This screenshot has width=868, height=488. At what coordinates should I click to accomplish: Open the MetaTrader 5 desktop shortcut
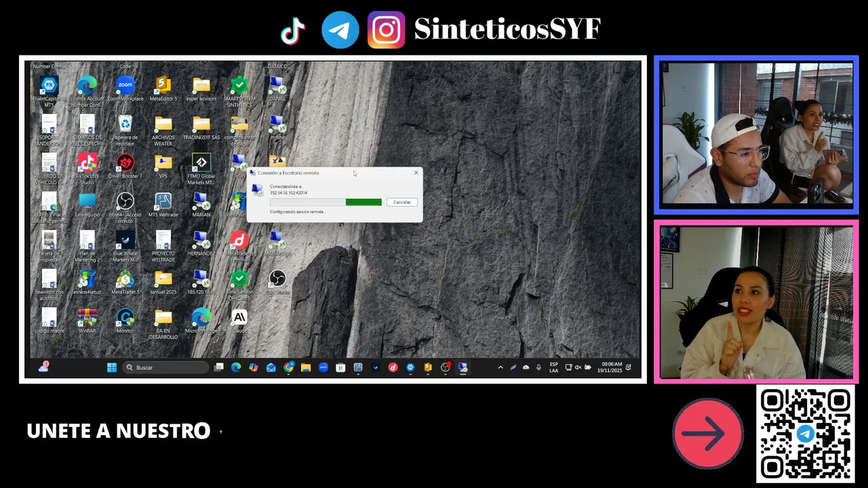click(125, 282)
